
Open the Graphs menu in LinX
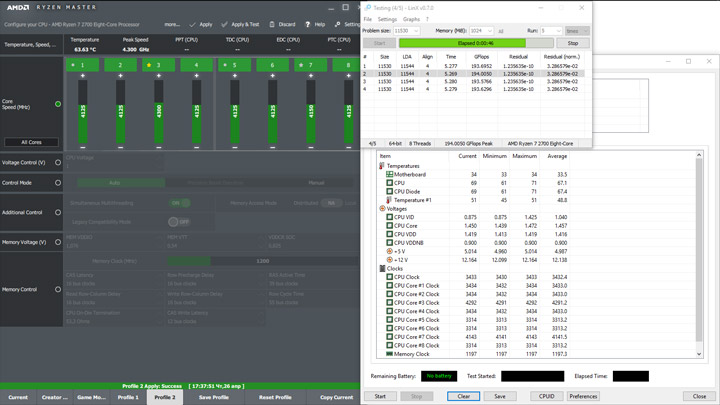click(x=411, y=19)
